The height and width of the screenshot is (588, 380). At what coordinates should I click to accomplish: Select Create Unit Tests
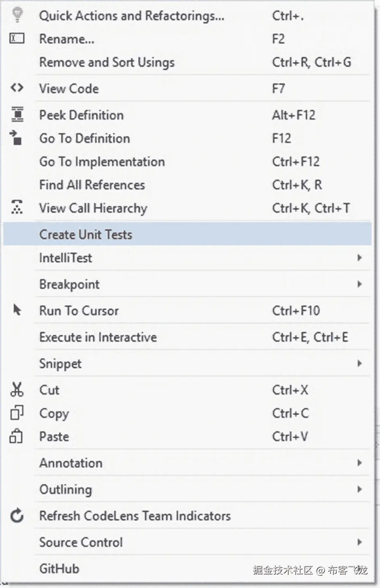point(86,234)
